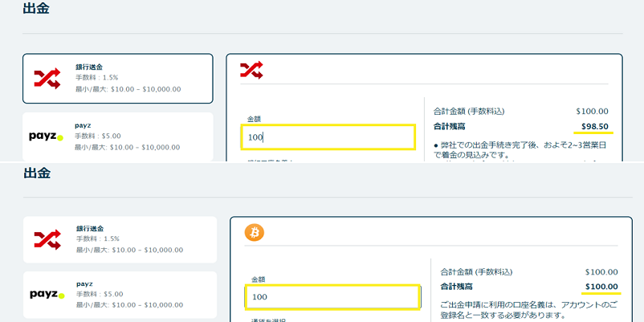Click the orange Bitcoin icon in the form header
This screenshot has width=644, height=322.
255,234
